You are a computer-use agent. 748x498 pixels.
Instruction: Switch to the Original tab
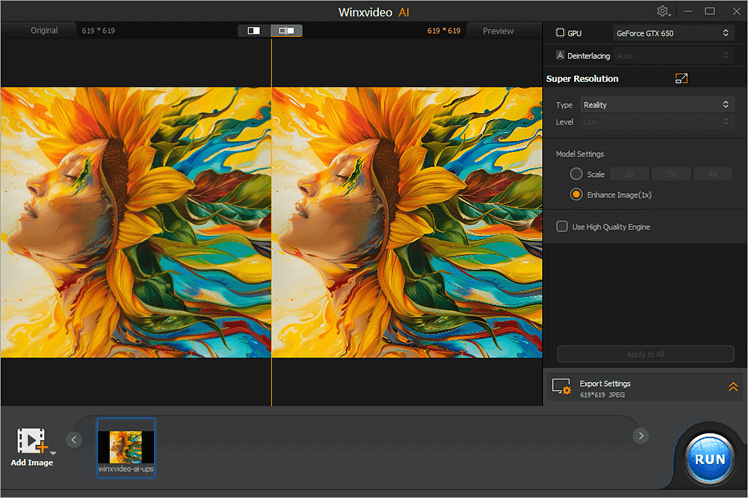[x=44, y=31]
